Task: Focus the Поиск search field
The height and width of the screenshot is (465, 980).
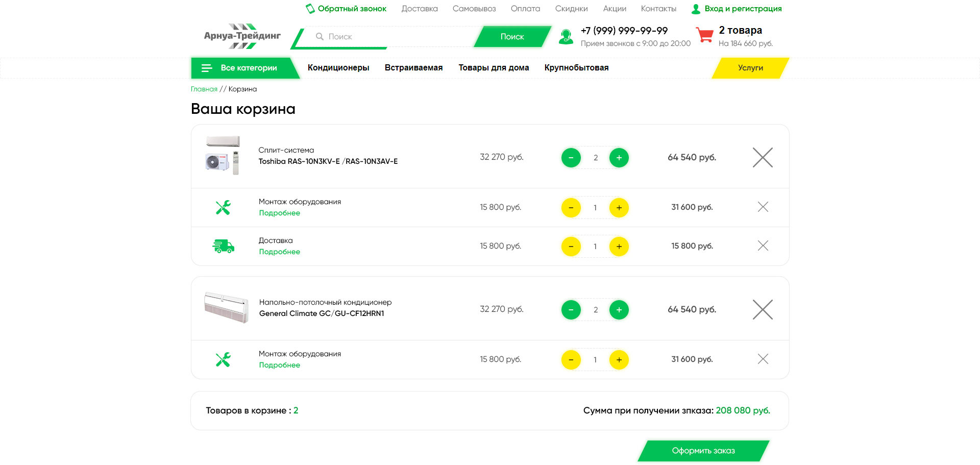Action: tap(393, 37)
